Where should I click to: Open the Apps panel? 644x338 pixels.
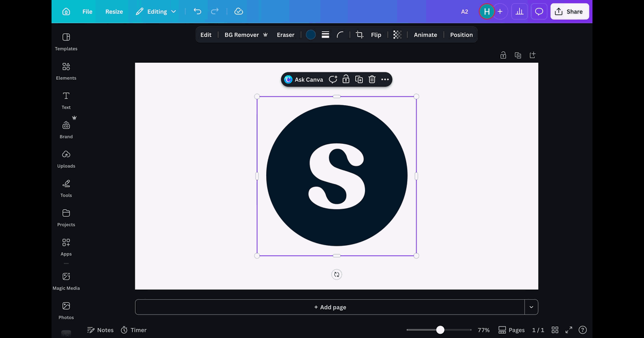click(x=66, y=247)
